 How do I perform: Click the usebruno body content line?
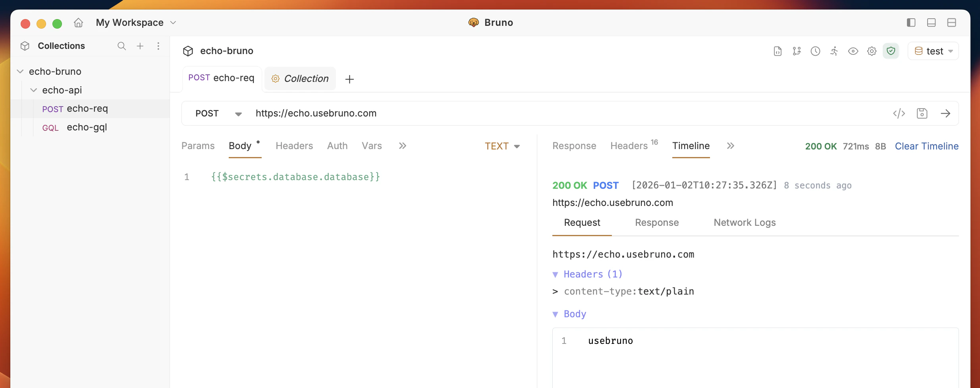click(611, 341)
